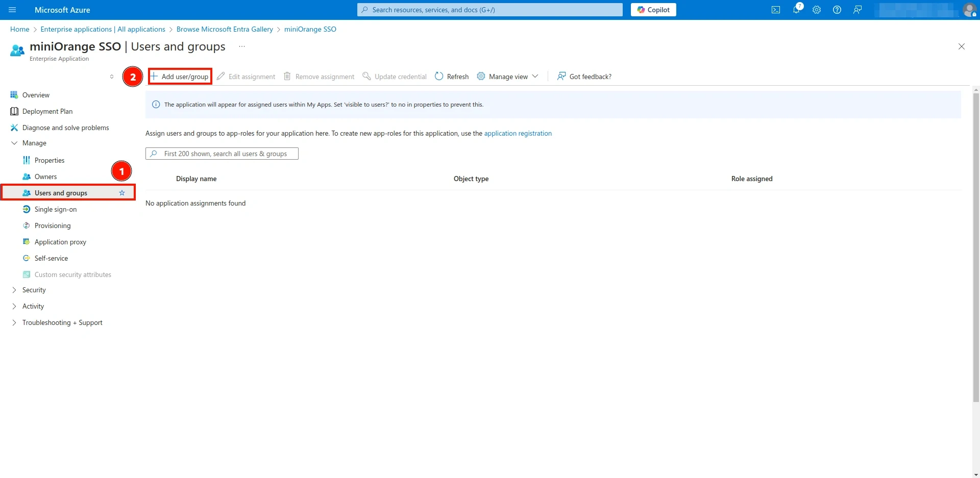Open the Manage view dropdown

(x=508, y=76)
